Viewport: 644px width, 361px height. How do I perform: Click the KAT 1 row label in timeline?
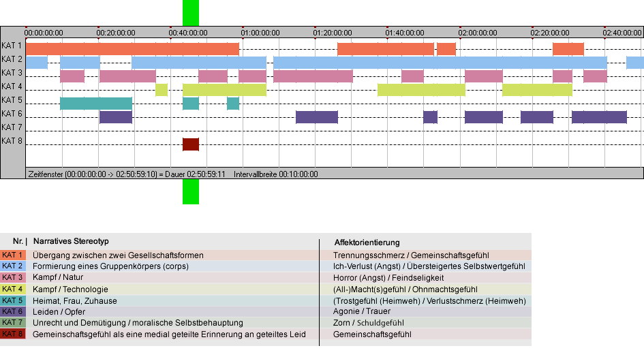pos(12,46)
